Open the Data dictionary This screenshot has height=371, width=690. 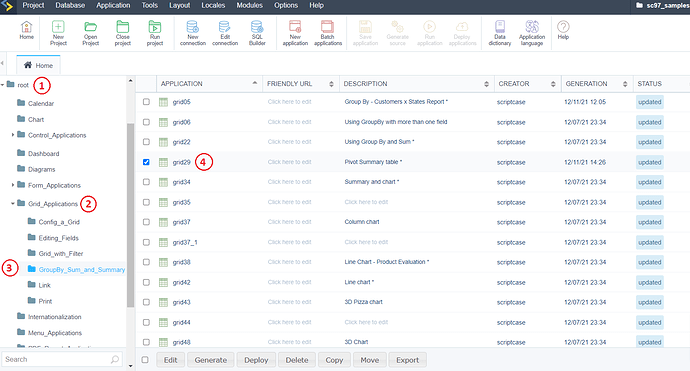(499, 33)
